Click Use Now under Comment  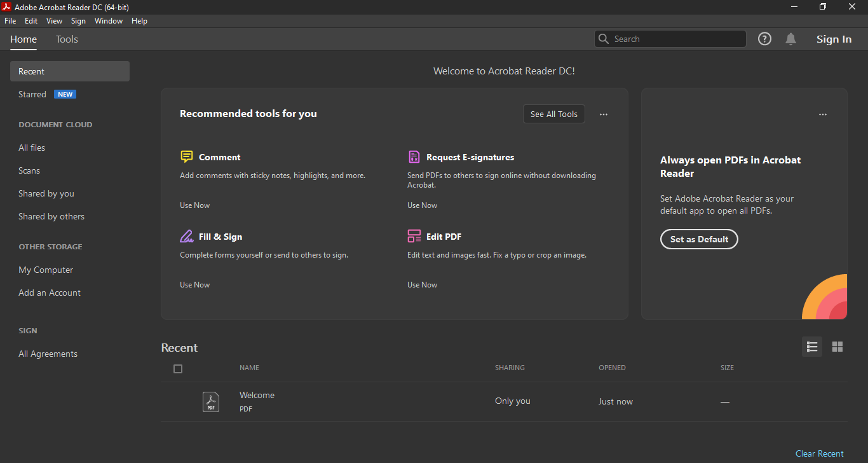[x=194, y=205]
